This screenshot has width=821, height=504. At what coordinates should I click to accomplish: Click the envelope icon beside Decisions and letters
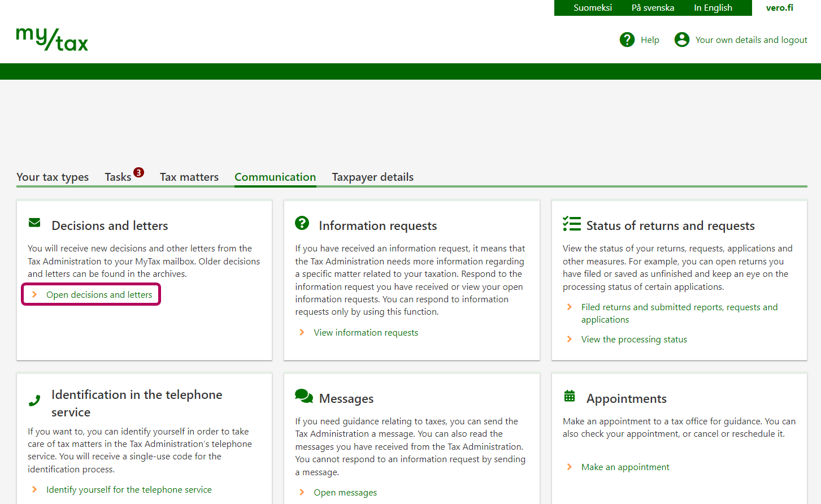34,223
